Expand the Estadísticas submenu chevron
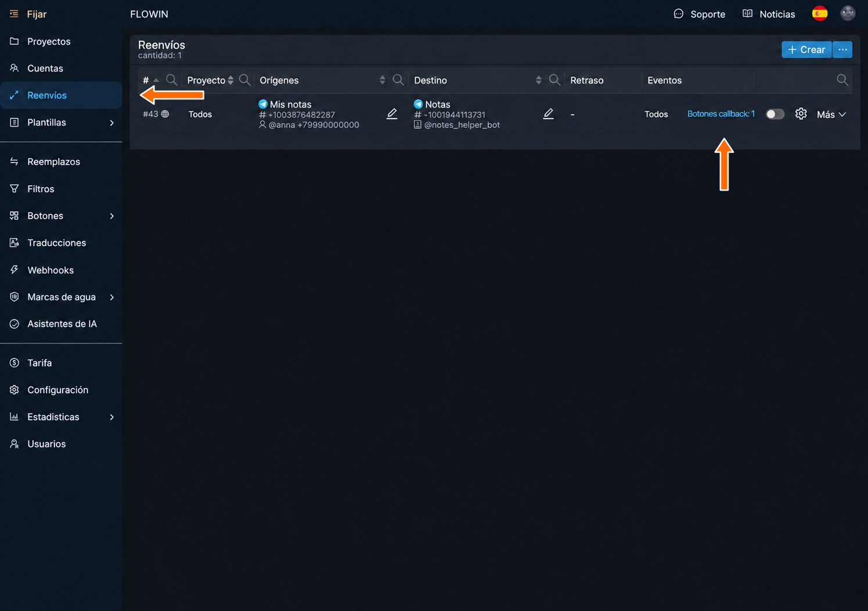Screen dimensions: 868x611 point(112,417)
